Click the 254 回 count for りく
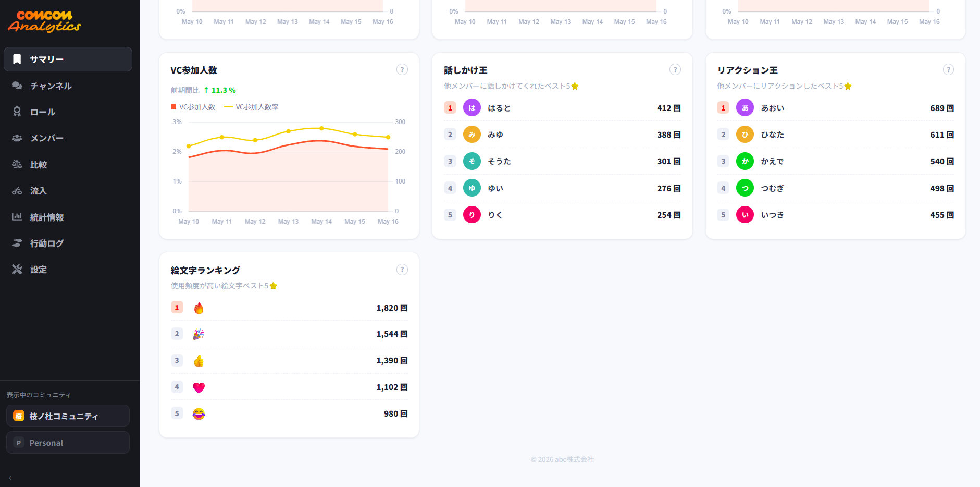This screenshot has width=980, height=487. coord(669,215)
